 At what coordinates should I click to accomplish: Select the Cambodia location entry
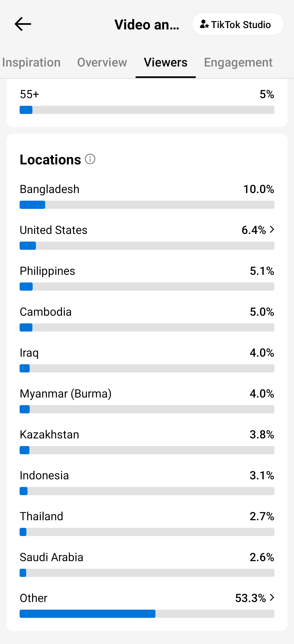point(147,318)
